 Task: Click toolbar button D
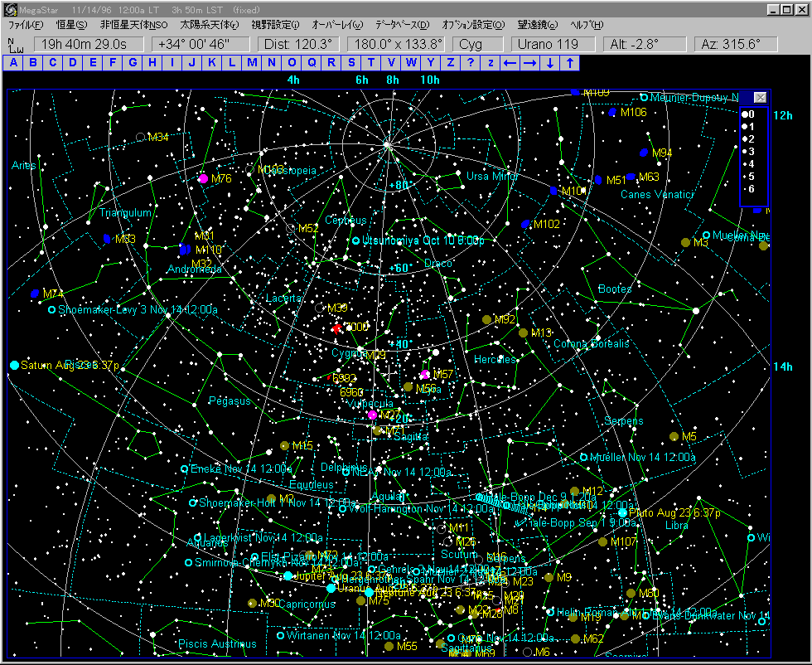pyautogui.click(x=73, y=63)
